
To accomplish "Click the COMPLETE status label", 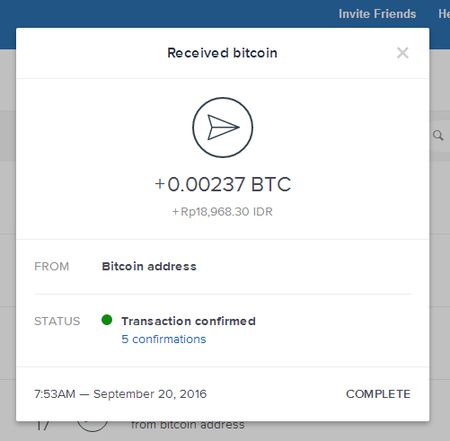I will coord(378,394).
